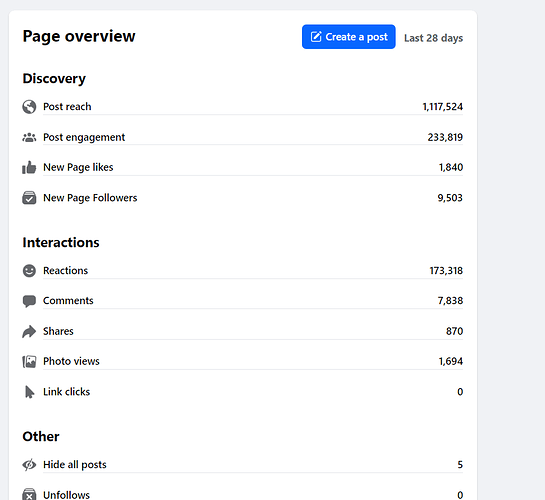
Task: Click the thumbs-up icon for New Page likes
Action: click(x=29, y=167)
